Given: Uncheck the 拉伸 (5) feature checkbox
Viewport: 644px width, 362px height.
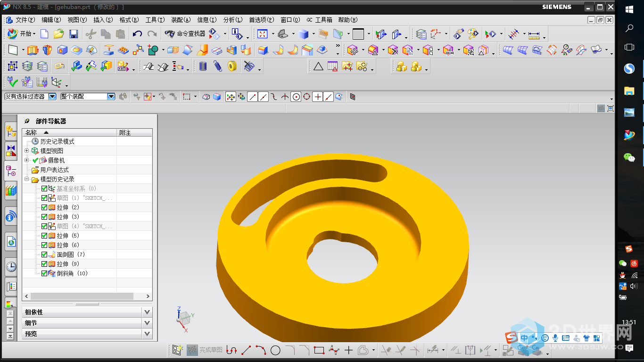Looking at the screenshot, I should coord(44,236).
